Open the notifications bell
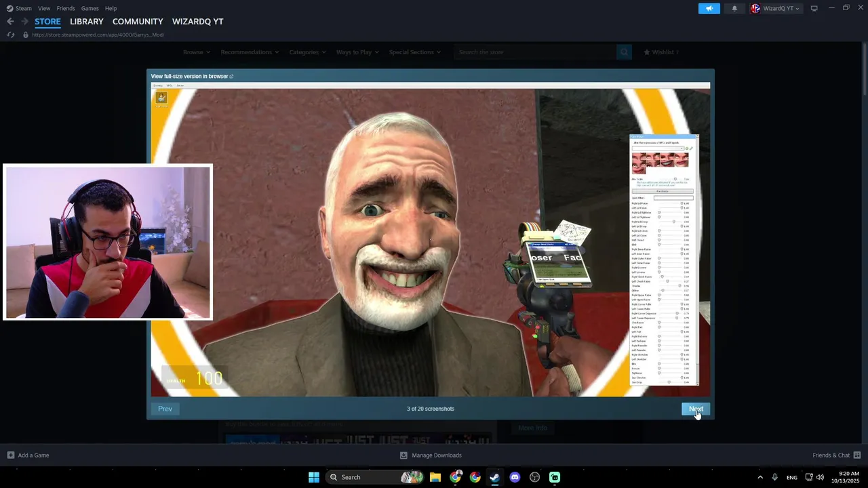 734,8
